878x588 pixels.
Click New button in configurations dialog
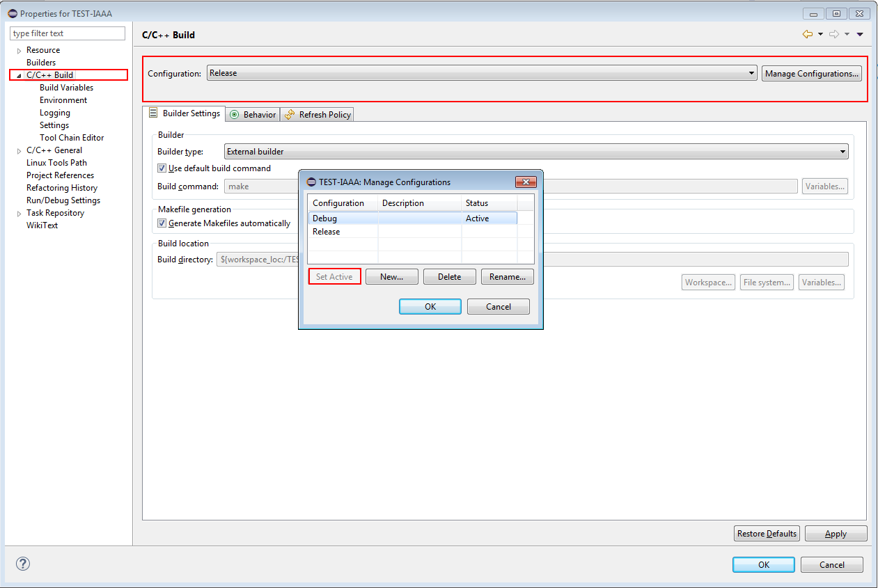[392, 277]
